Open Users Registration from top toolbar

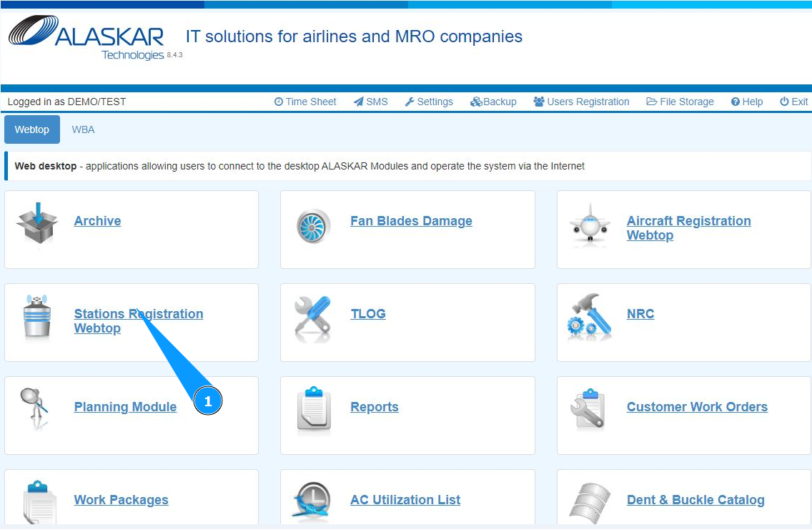click(582, 102)
